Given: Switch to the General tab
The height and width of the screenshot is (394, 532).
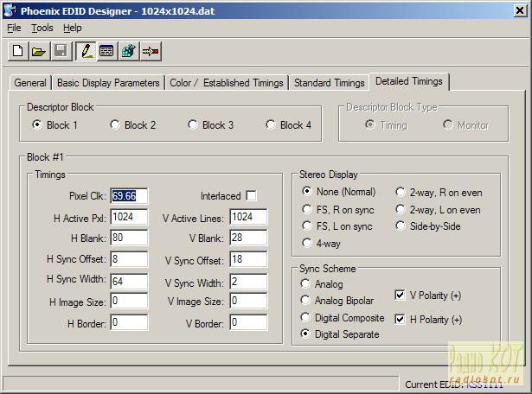Looking at the screenshot, I should pos(30,83).
